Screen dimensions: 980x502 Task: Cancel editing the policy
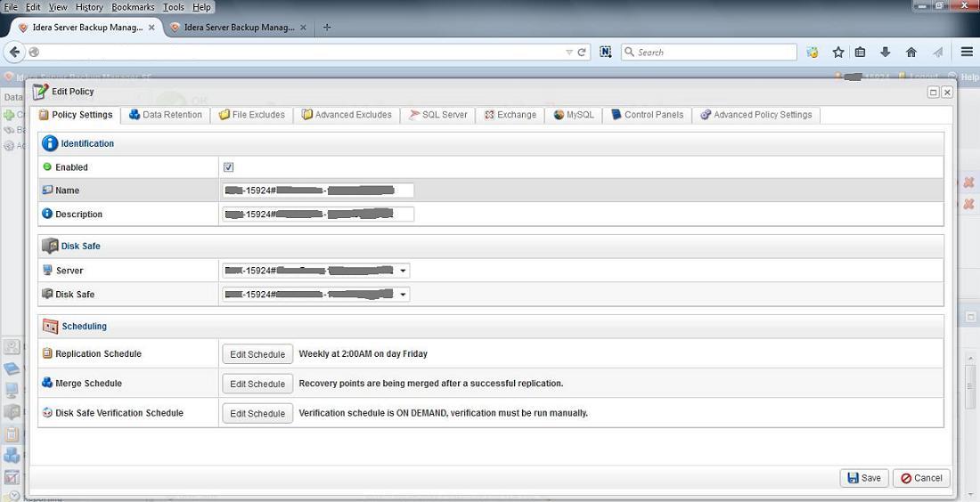(921, 478)
